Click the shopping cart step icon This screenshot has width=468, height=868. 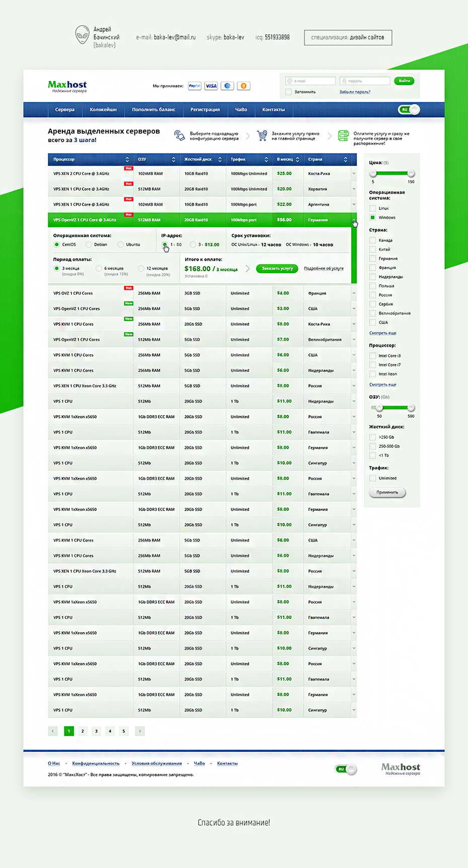(262, 135)
